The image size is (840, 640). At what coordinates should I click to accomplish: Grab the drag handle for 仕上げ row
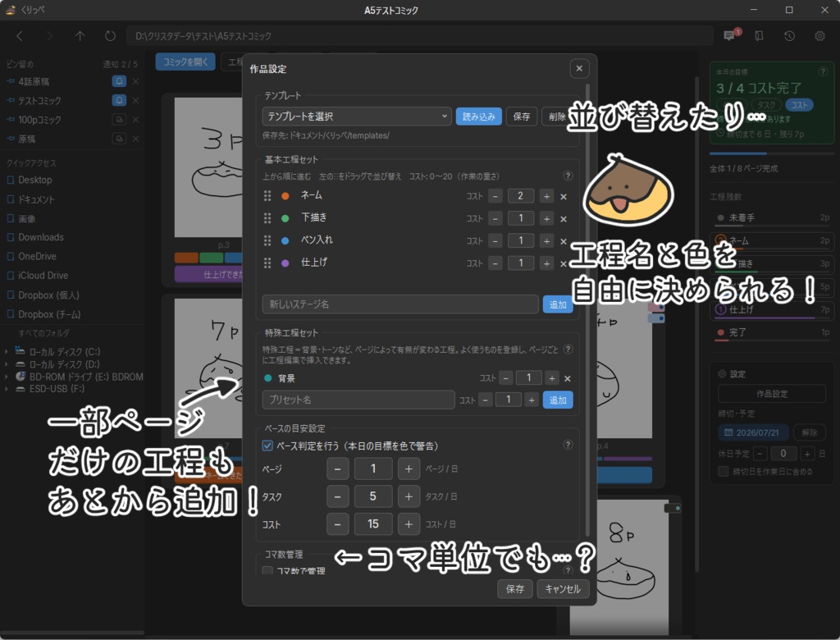(x=267, y=263)
